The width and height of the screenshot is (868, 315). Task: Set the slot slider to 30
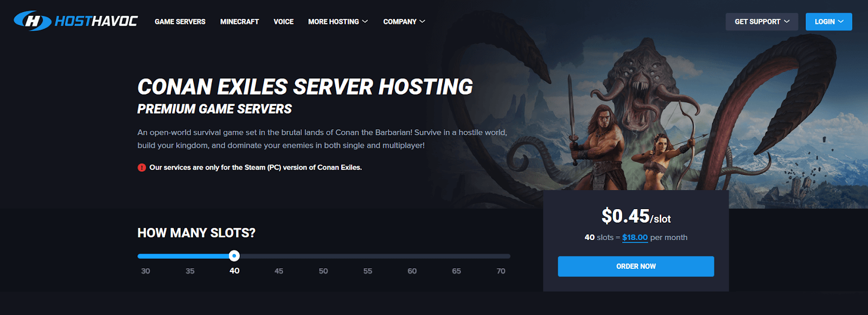(x=145, y=271)
